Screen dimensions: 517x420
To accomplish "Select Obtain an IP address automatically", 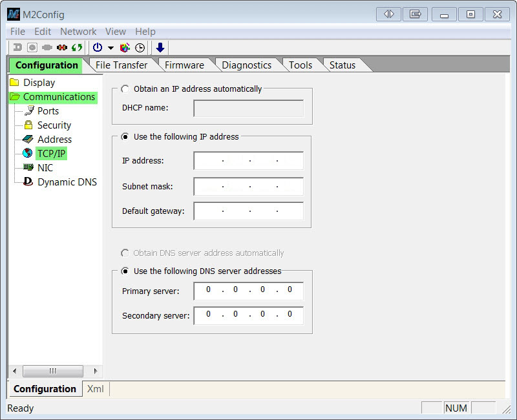I will (125, 89).
